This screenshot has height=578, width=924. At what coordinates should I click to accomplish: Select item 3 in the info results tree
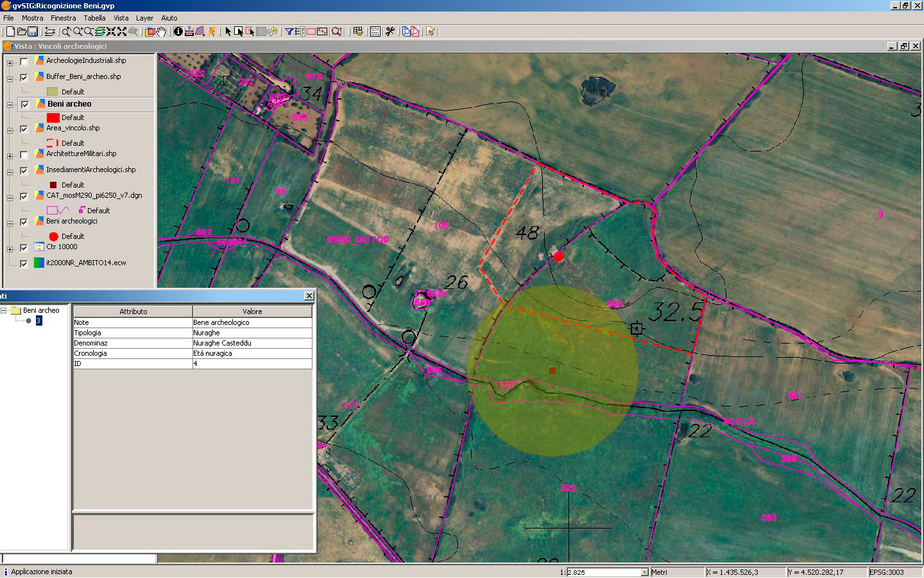click(x=38, y=320)
